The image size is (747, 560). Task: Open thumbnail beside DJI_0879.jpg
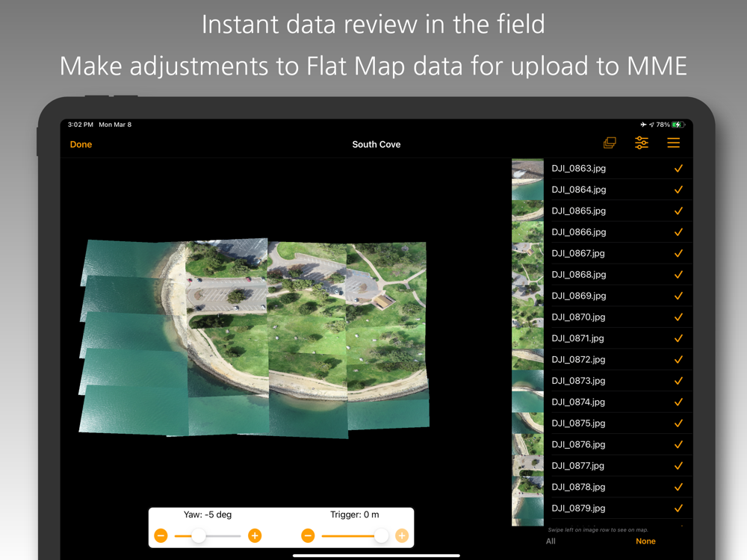click(x=527, y=509)
